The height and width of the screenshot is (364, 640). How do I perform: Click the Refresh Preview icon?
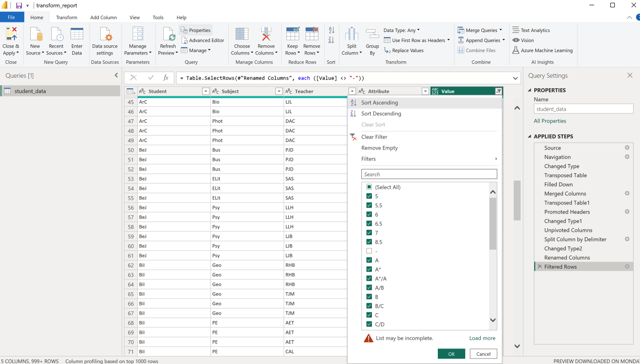tap(168, 34)
